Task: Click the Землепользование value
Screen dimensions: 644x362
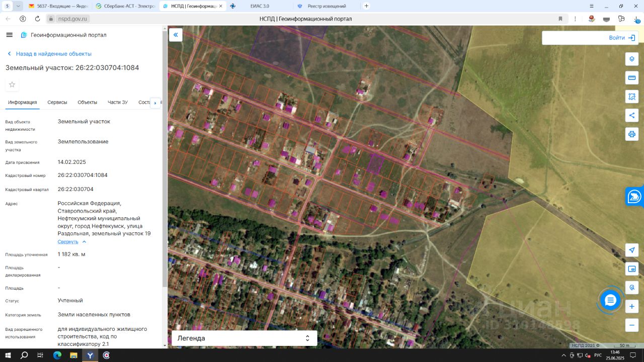Action: [83, 142]
